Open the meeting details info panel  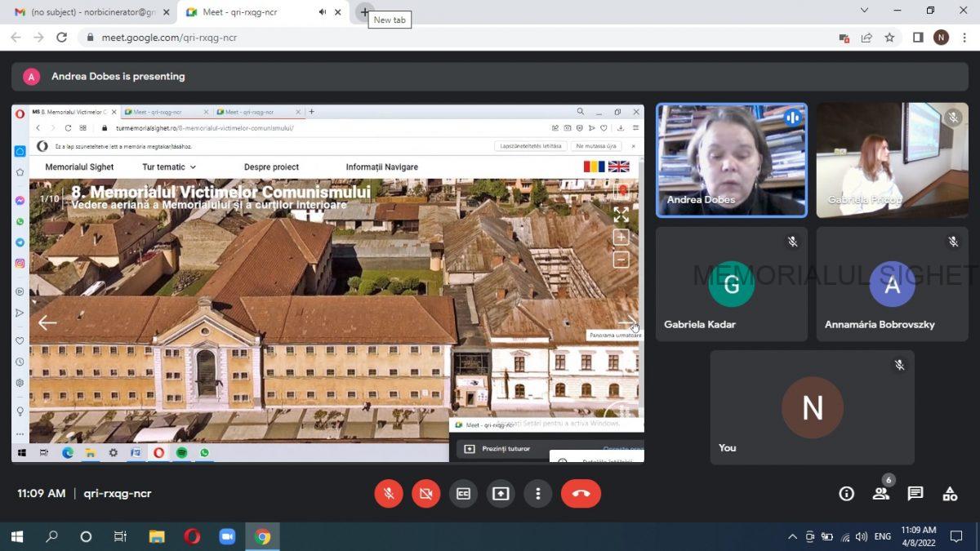tap(847, 493)
